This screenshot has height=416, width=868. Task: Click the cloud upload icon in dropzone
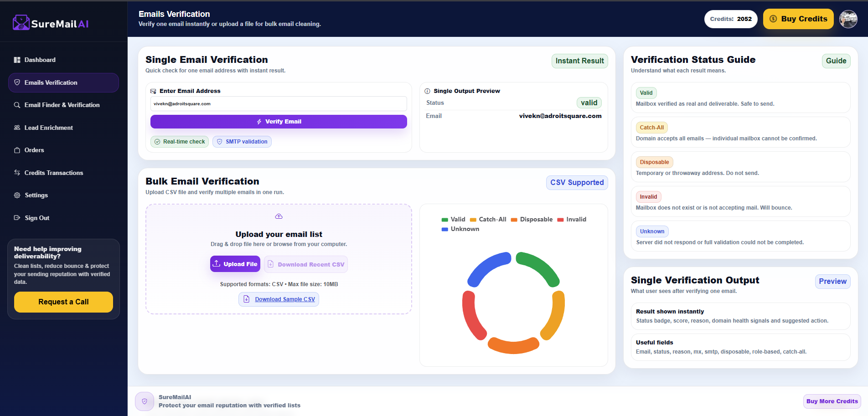point(279,216)
